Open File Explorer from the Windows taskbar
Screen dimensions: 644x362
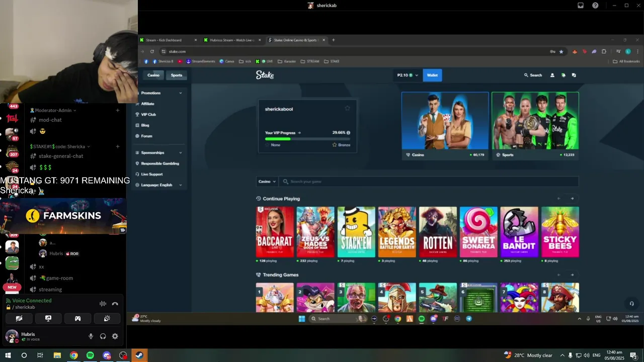point(57,355)
